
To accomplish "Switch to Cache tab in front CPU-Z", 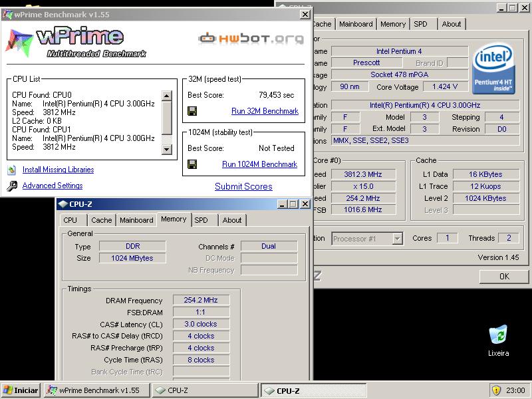I will 102,220.
